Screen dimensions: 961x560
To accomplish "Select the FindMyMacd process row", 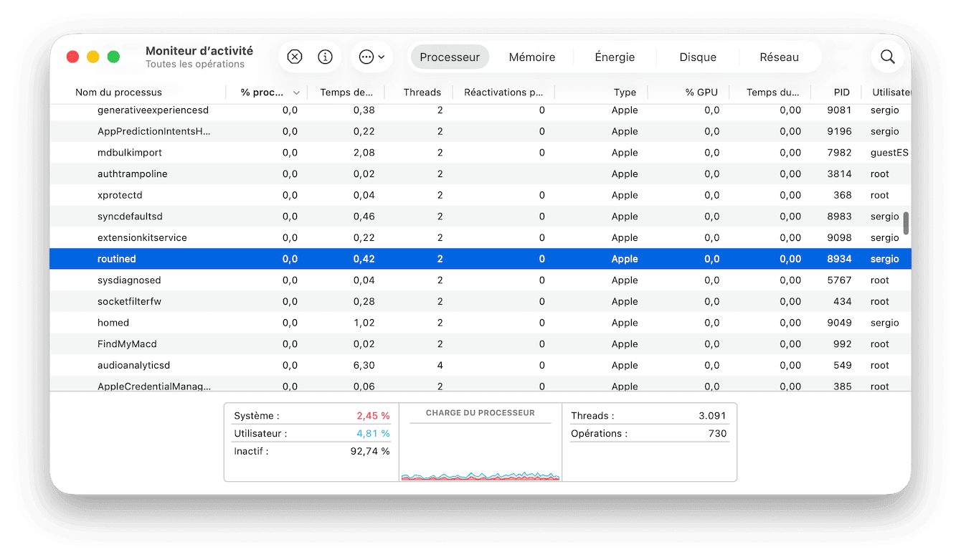I will 127,344.
